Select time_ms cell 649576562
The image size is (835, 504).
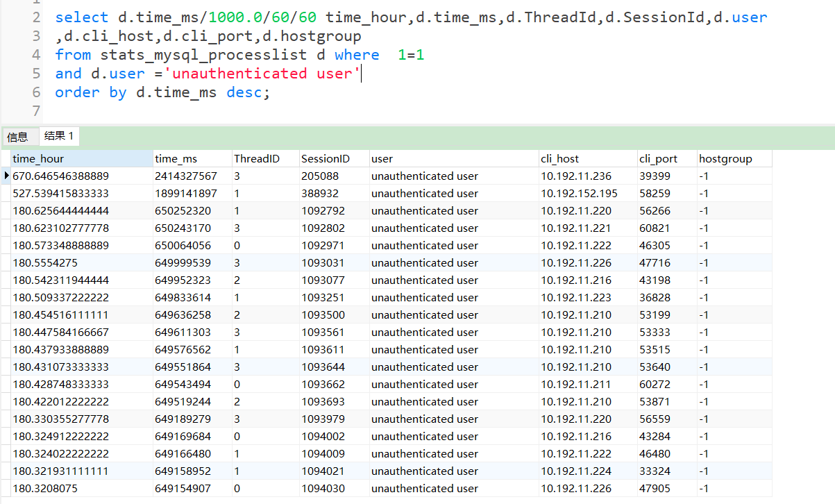click(192, 350)
